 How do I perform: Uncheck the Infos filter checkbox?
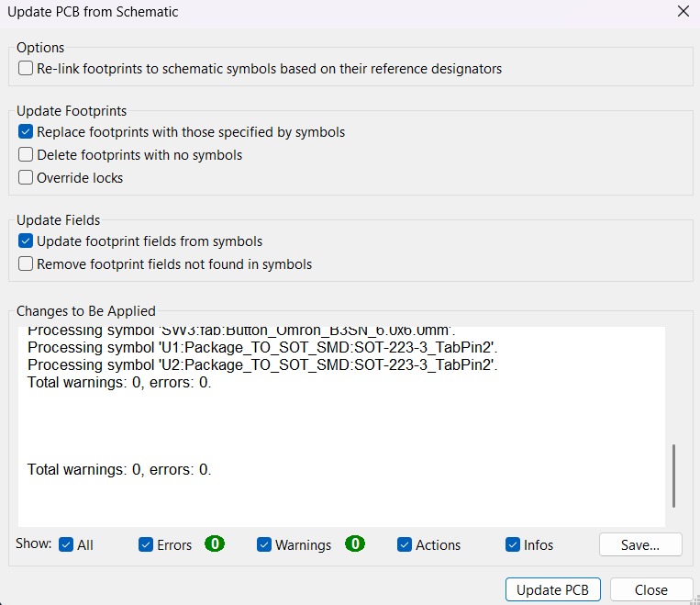(x=513, y=544)
